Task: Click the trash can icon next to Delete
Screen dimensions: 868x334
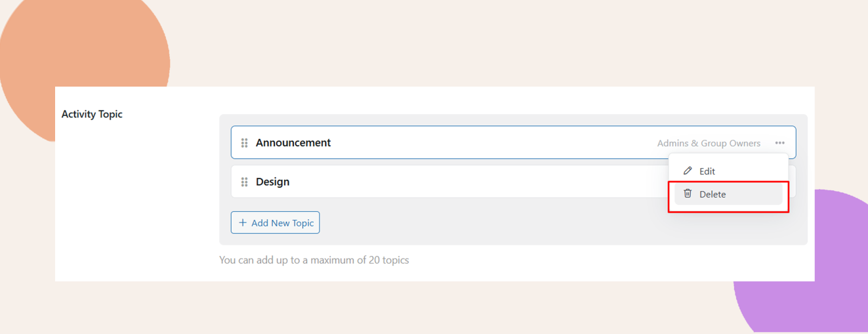Action: [688, 194]
